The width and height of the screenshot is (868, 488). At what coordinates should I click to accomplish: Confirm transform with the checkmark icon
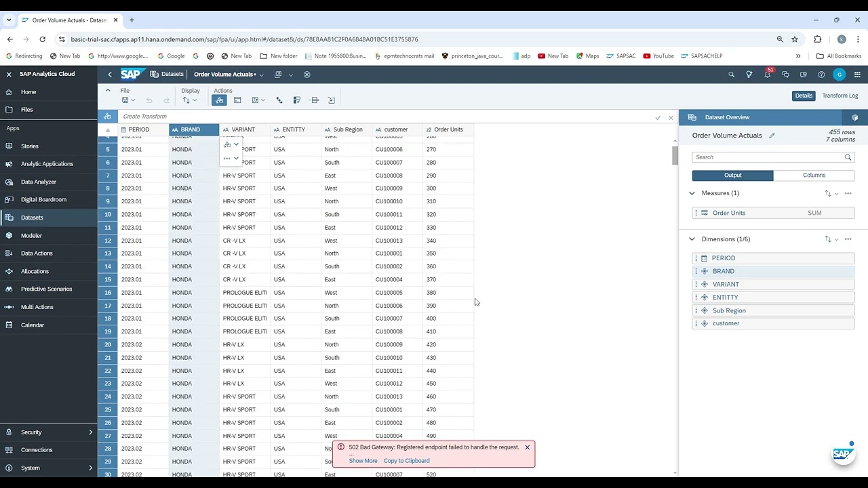[658, 118]
